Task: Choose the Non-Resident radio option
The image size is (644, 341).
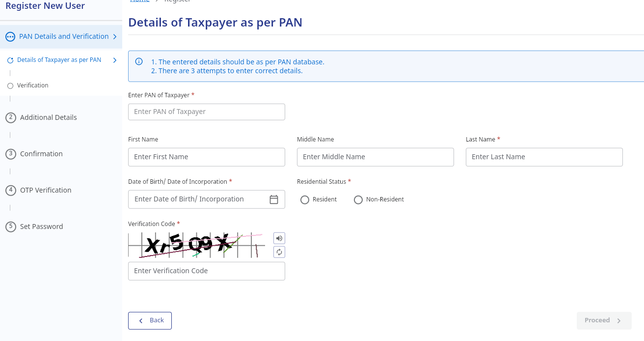Action: pyautogui.click(x=358, y=200)
